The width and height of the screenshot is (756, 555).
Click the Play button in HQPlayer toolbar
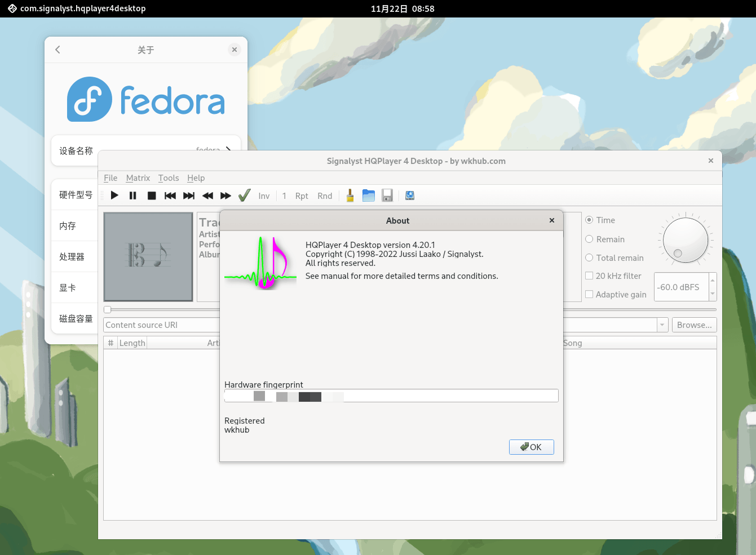point(114,196)
